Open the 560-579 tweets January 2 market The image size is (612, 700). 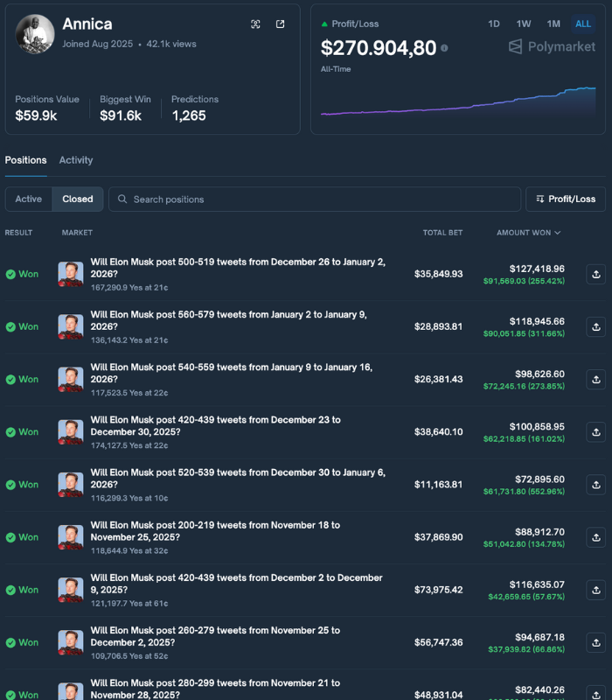[x=228, y=320]
